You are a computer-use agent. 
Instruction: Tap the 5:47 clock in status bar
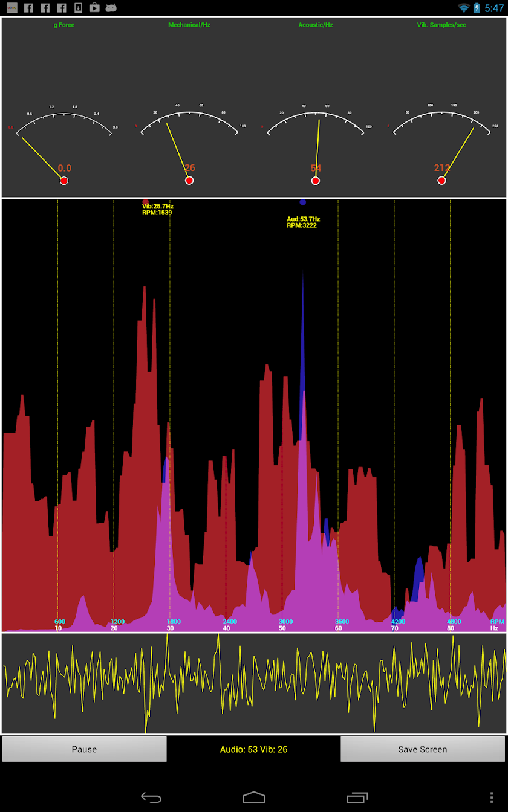pos(494,8)
